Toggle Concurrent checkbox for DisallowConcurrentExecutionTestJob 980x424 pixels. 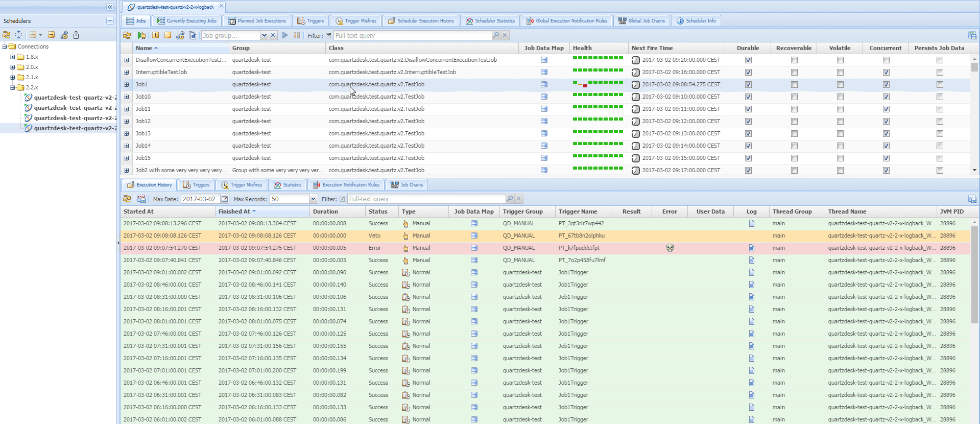(x=886, y=60)
